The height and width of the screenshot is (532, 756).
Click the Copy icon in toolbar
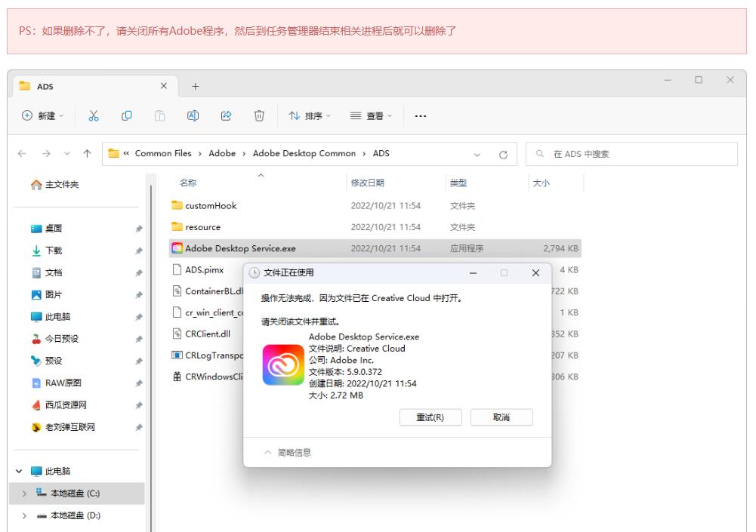[x=128, y=115]
